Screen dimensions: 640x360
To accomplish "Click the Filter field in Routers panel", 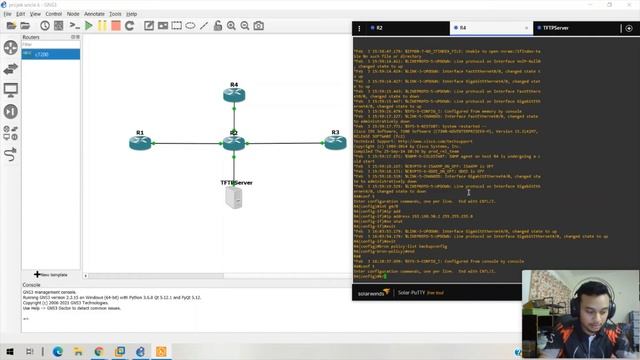I will pyautogui.click(x=51, y=44).
